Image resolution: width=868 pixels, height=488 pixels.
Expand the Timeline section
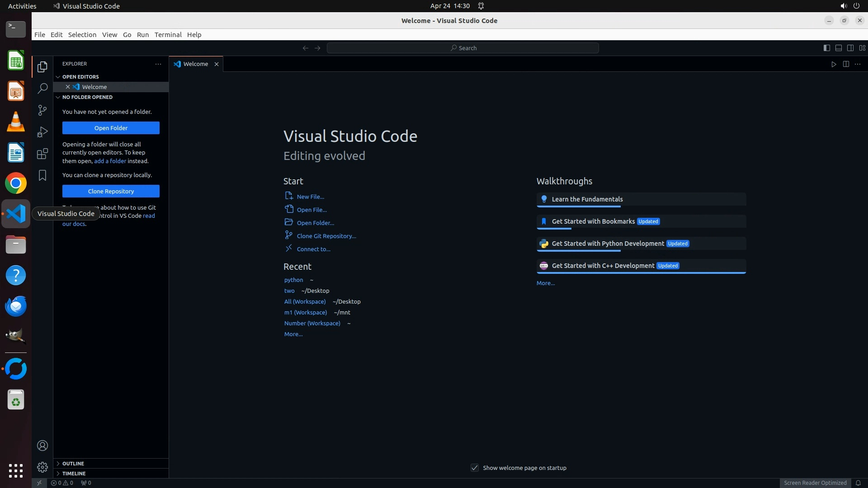pyautogui.click(x=74, y=474)
